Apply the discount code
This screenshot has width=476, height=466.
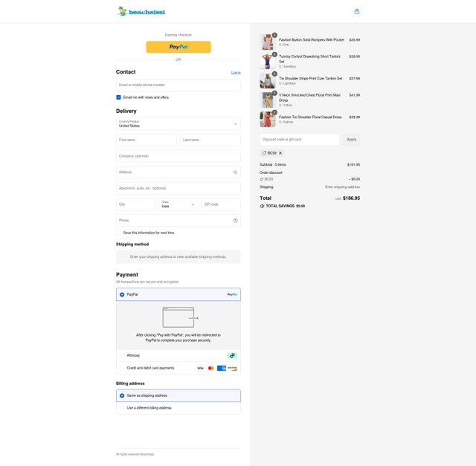[x=352, y=140]
